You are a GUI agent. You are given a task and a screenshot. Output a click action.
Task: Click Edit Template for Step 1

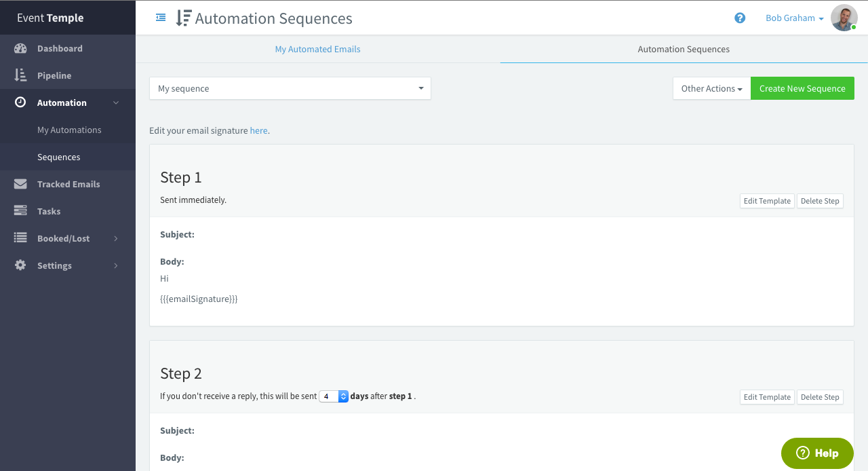coord(767,201)
